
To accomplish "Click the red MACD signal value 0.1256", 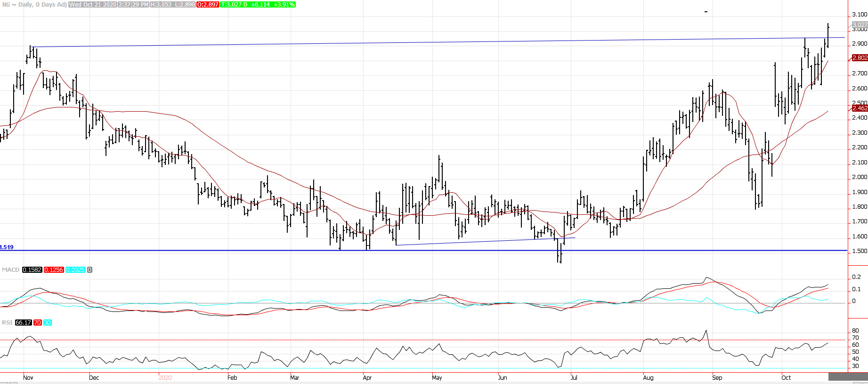I will pos(54,270).
